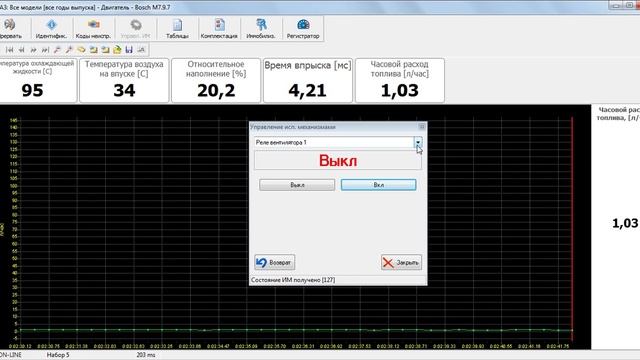The image size is (640, 360).
Task: Click the 203 ms status bar entry
Action: [146, 355]
